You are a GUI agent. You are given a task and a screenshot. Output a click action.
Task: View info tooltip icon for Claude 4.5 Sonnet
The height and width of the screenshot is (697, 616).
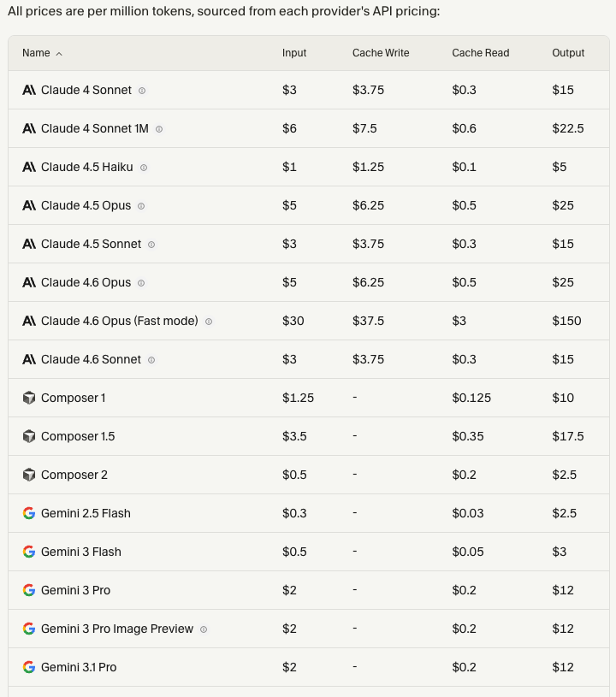coord(151,245)
